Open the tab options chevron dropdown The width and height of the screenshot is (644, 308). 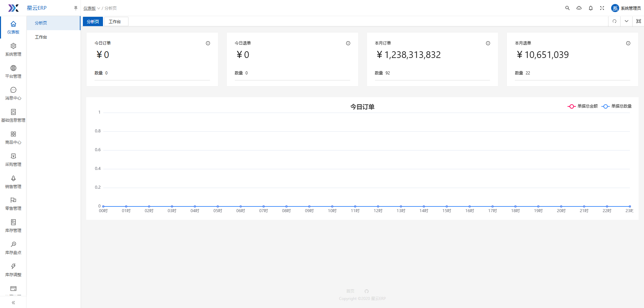[x=627, y=21]
